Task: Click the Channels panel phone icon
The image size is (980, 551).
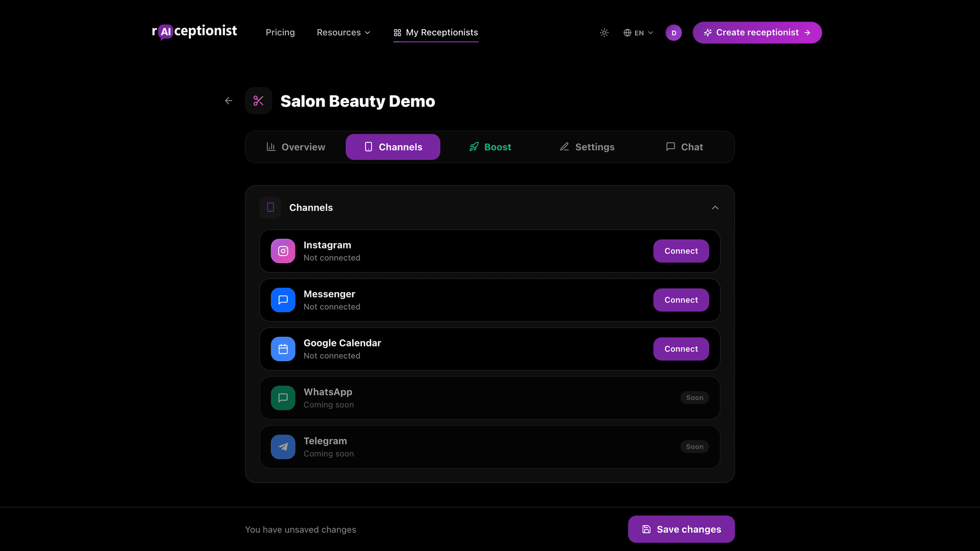Action: (271, 208)
